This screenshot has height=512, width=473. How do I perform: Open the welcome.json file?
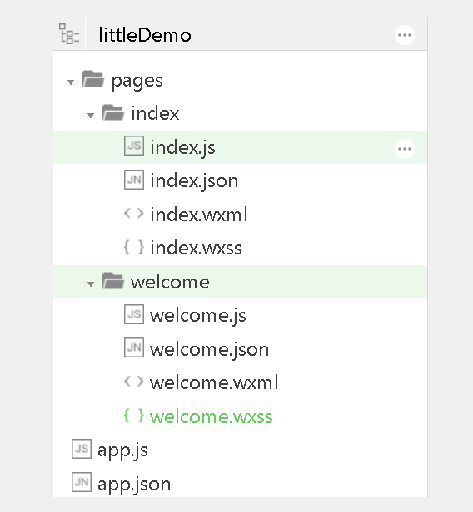click(209, 349)
